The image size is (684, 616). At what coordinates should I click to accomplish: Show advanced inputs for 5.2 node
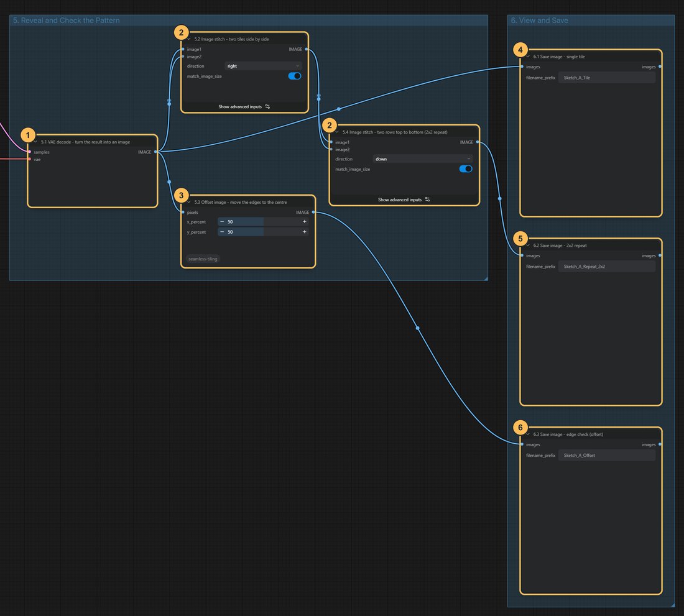(x=244, y=106)
